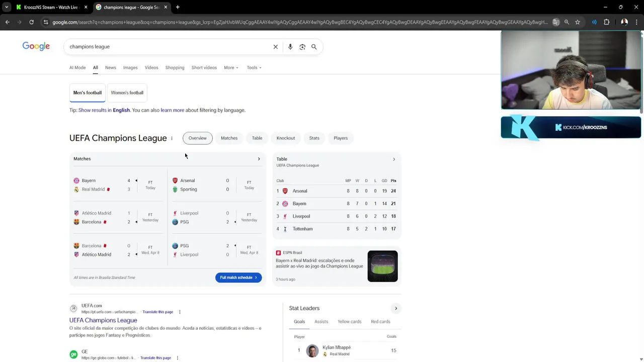The height and width of the screenshot is (362, 644).
Task: Show results in English link
Action: point(104,110)
